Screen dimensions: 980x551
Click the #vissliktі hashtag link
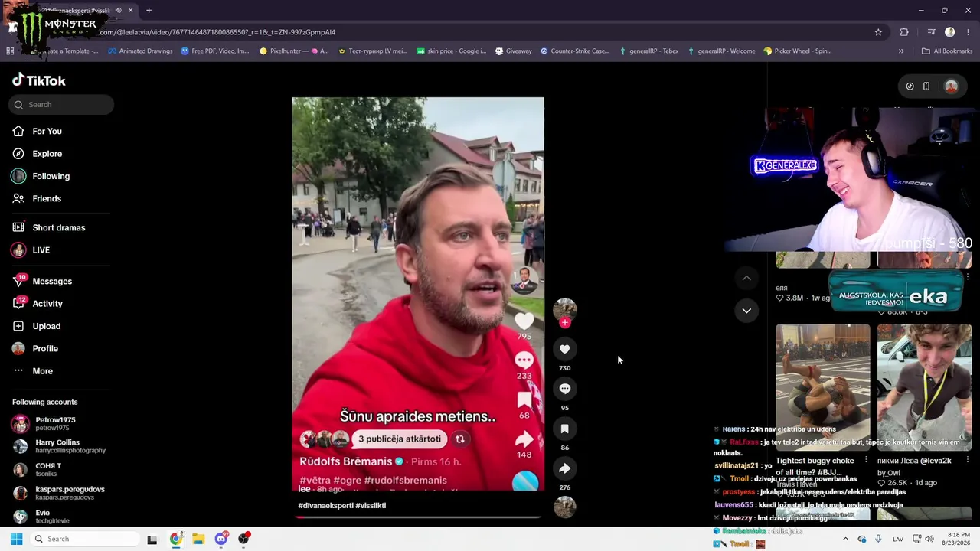click(371, 505)
